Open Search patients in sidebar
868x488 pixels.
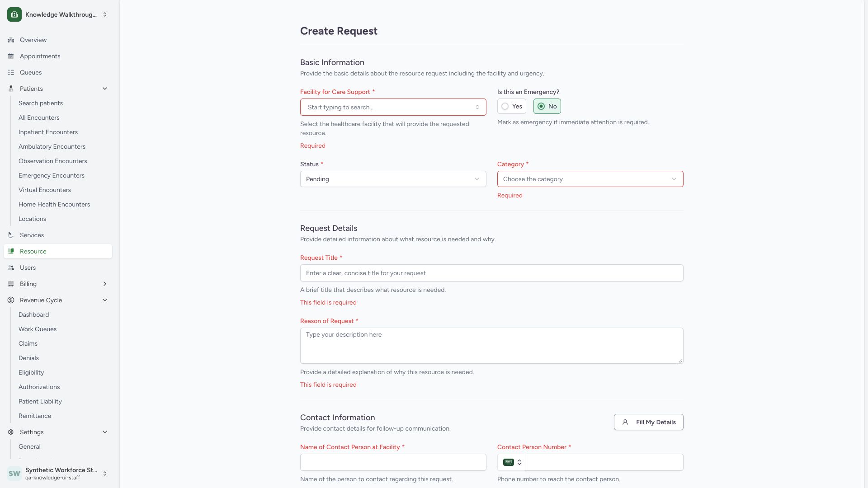click(x=41, y=103)
